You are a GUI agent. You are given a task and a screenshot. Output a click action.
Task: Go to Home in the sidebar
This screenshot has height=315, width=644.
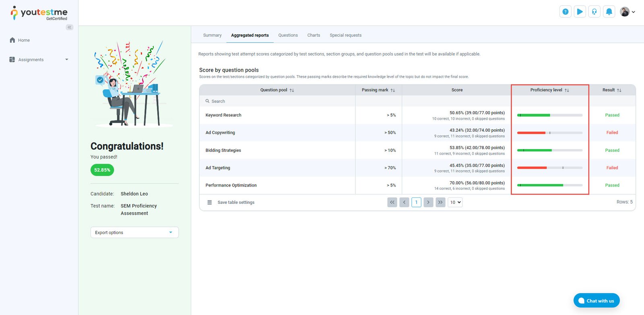pos(24,40)
